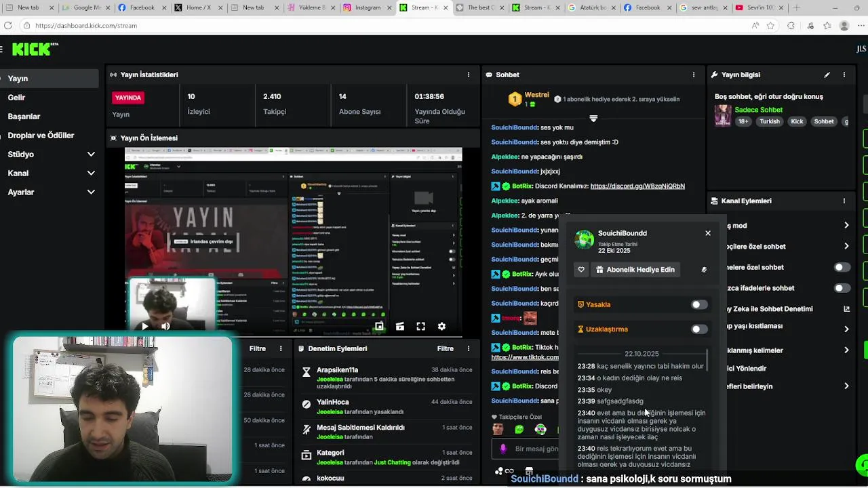Open Filtre in left activity panel
The height and width of the screenshot is (488, 868).
pyautogui.click(x=258, y=348)
